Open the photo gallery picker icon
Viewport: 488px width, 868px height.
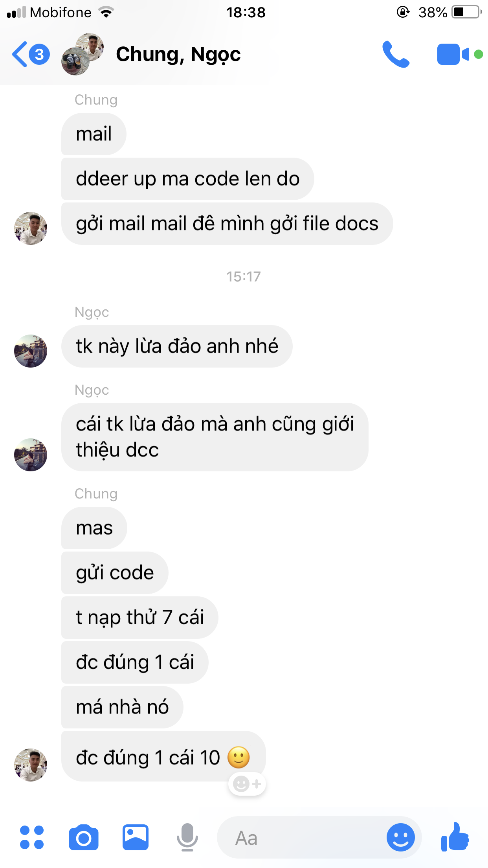[135, 837]
